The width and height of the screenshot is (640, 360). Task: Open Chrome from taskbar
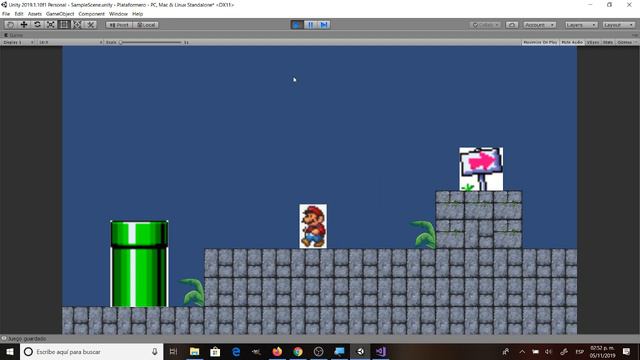point(298,351)
